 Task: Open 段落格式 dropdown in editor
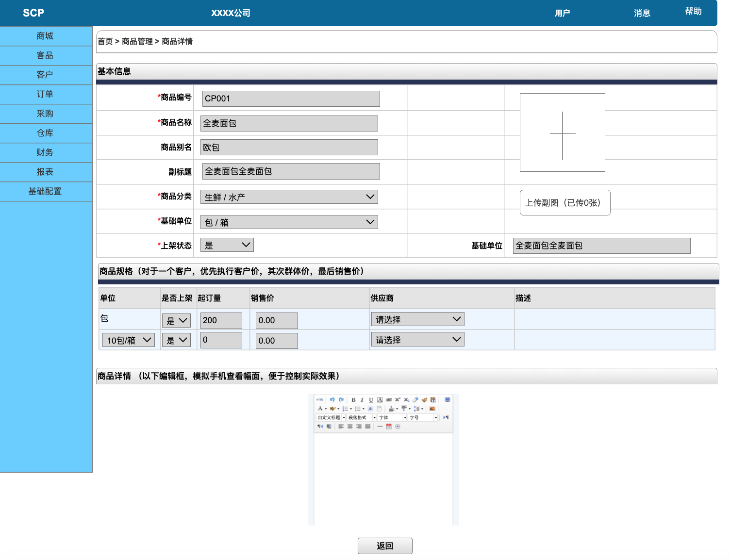coord(362,417)
